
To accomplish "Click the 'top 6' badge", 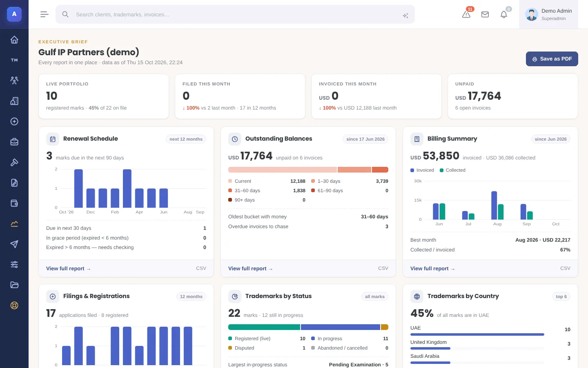I will tap(561, 296).
